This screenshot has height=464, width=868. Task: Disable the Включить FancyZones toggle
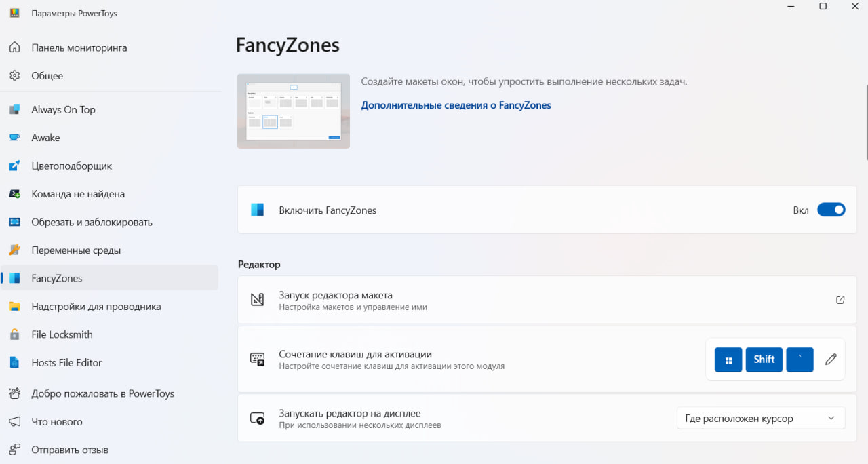(831, 210)
